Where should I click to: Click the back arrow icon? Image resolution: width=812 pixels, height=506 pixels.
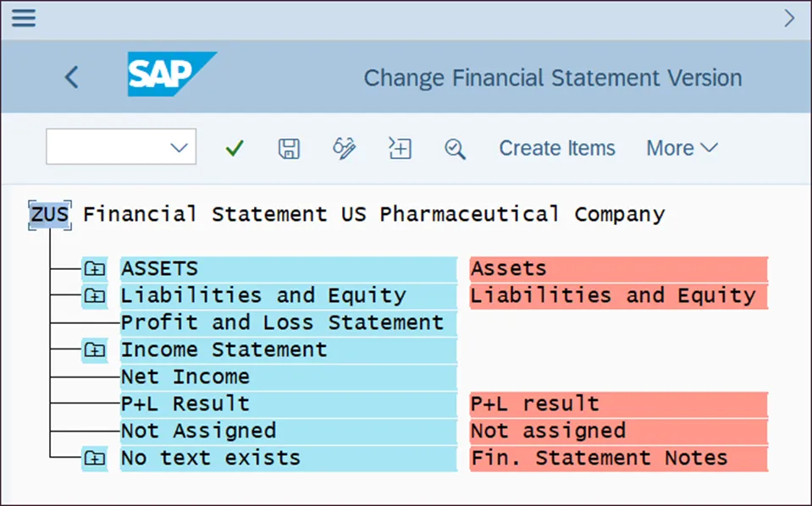(x=72, y=78)
